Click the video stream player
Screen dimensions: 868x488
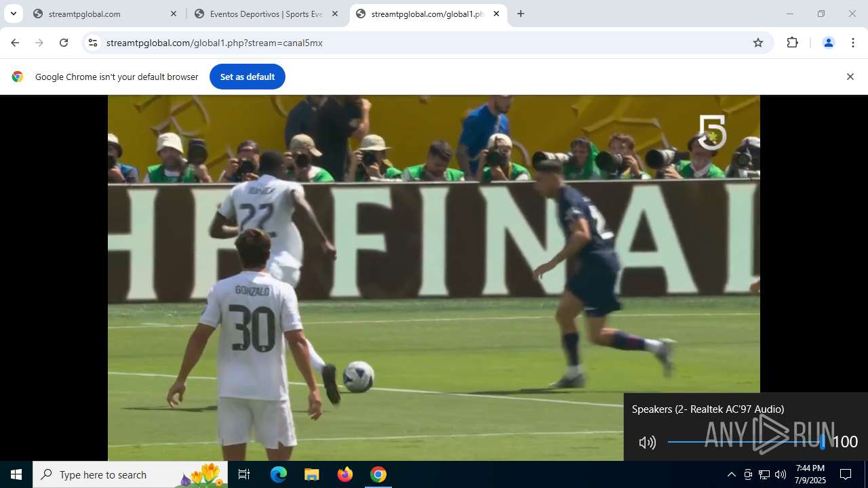pos(434,278)
